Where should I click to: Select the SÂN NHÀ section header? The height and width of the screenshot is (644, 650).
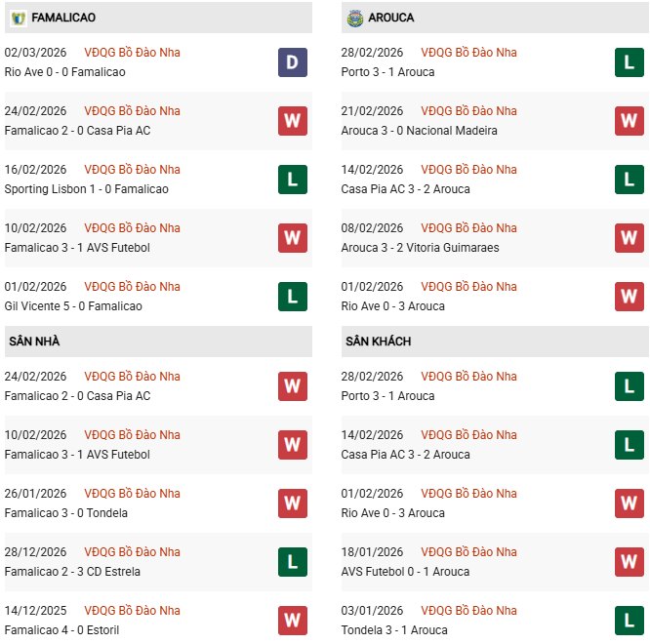coord(35,342)
